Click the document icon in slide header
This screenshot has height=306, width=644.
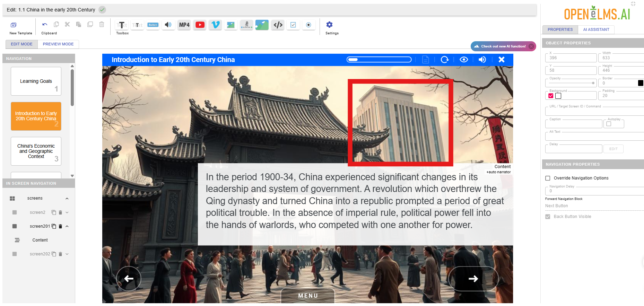[x=426, y=60]
